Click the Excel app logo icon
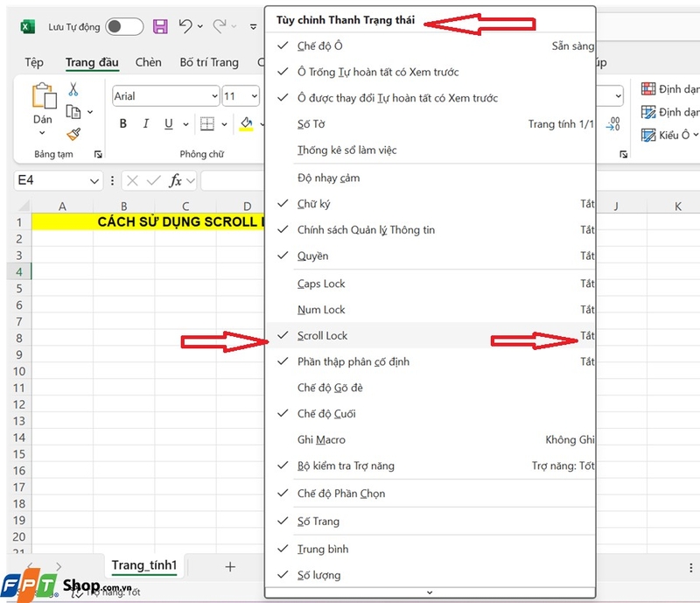This screenshot has height=603, width=700. coord(28,27)
